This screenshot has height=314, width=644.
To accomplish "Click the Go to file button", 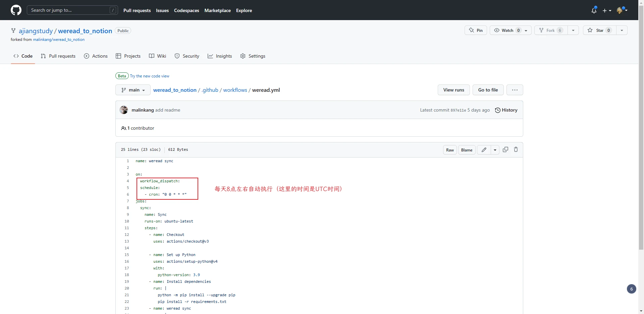I will pos(488,90).
